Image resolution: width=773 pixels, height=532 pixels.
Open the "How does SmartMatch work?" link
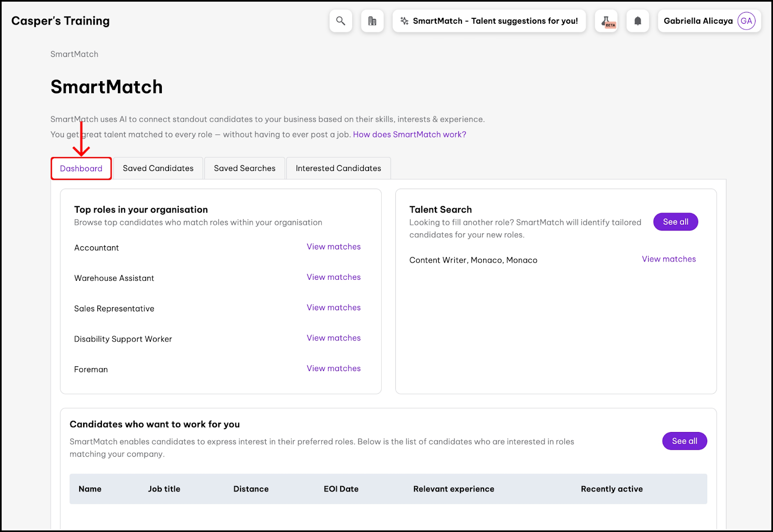coord(409,134)
